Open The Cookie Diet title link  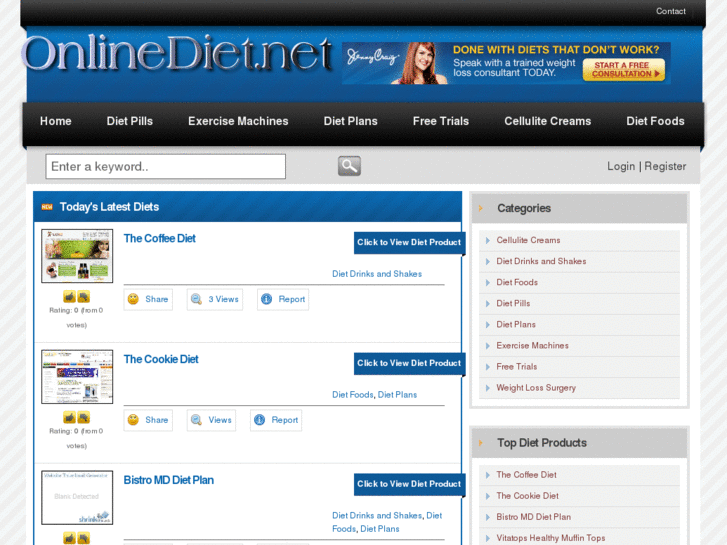[x=161, y=359]
